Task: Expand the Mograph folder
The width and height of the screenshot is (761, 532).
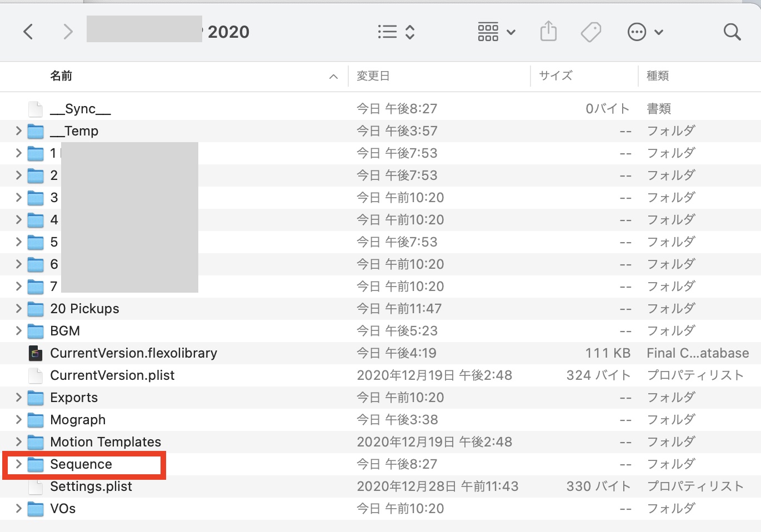Action: pyautogui.click(x=18, y=420)
